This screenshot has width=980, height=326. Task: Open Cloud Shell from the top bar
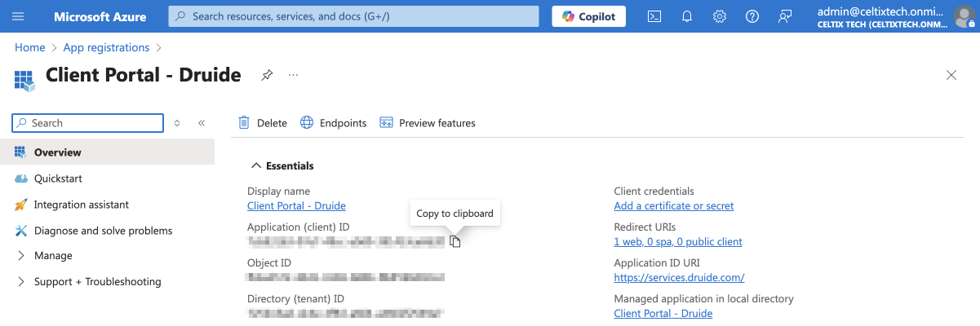pyautogui.click(x=654, y=16)
